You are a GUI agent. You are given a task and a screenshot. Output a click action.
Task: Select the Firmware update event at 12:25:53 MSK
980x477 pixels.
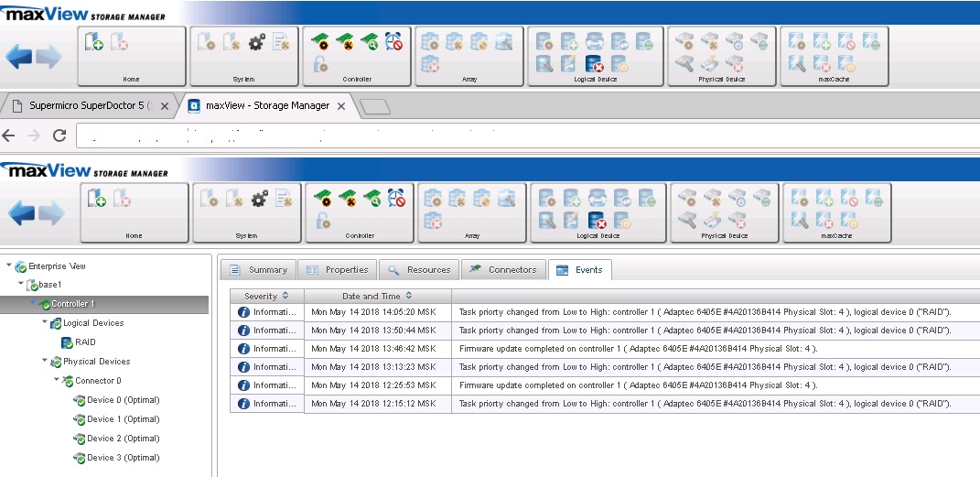pos(605,385)
